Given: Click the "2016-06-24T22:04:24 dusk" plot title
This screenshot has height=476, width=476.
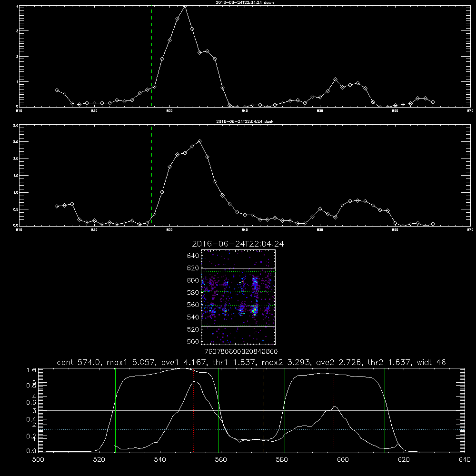Looking at the screenshot, I should click(x=245, y=121).
